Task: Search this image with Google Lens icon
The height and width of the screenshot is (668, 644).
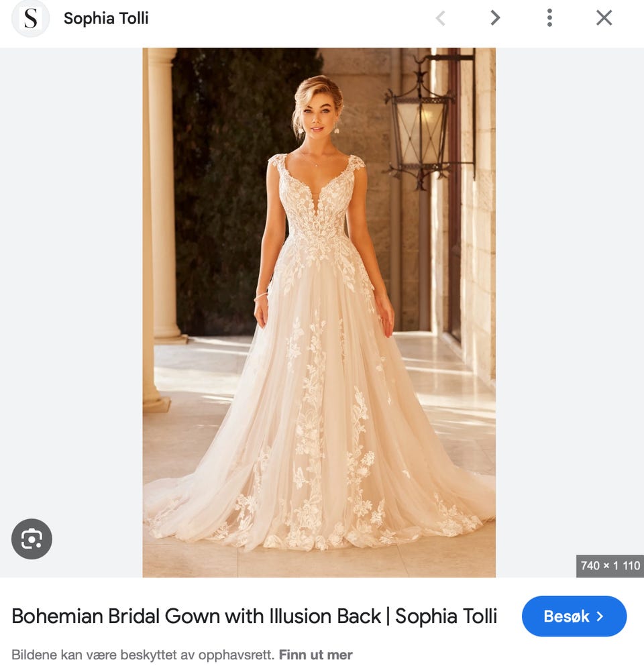Action: (32, 539)
